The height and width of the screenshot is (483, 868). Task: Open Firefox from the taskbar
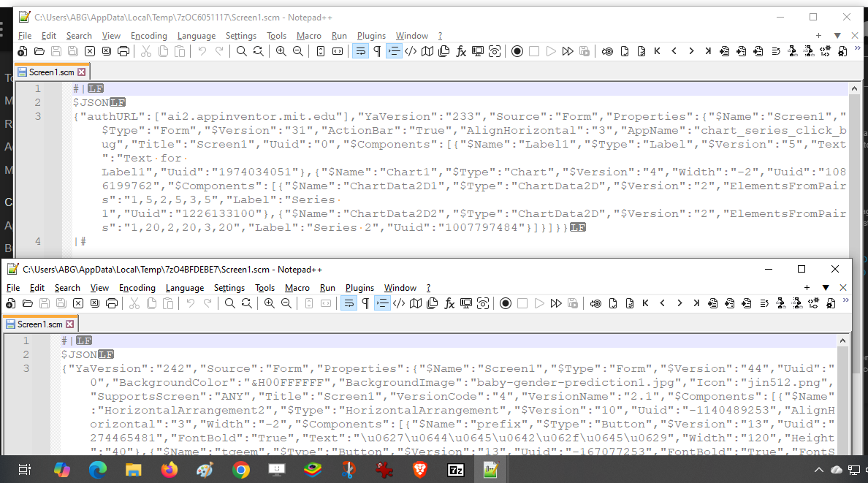[x=170, y=471]
